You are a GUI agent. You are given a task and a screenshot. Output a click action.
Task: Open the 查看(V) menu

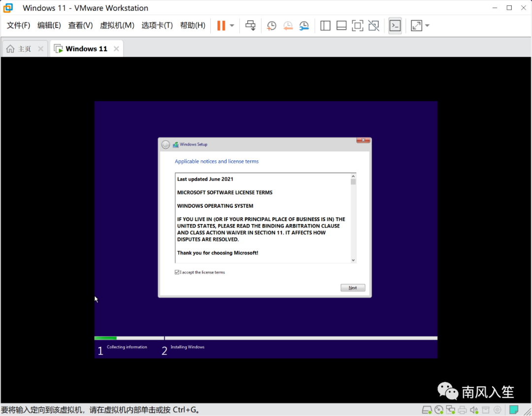pos(80,26)
